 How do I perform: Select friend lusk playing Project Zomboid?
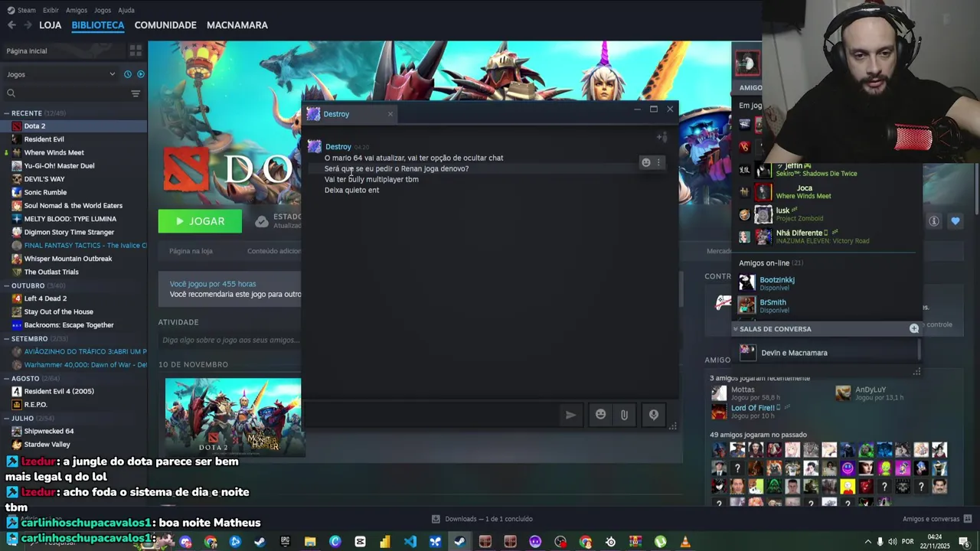click(827, 214)
